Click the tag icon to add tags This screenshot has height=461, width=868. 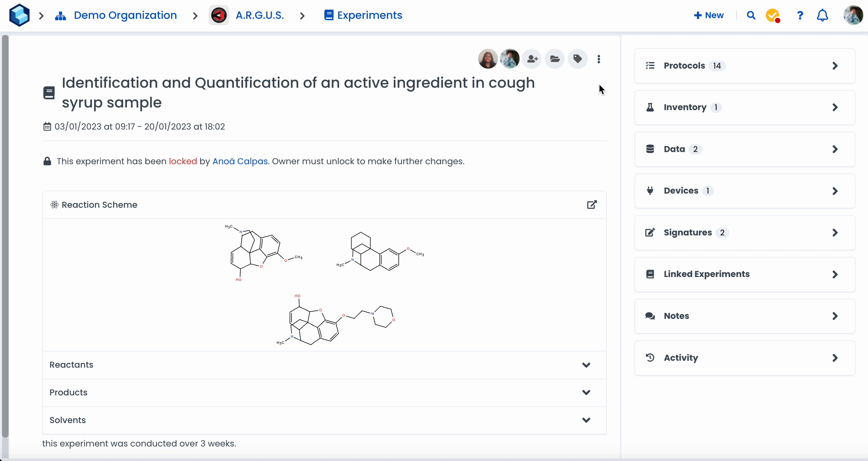pos(577,59)
